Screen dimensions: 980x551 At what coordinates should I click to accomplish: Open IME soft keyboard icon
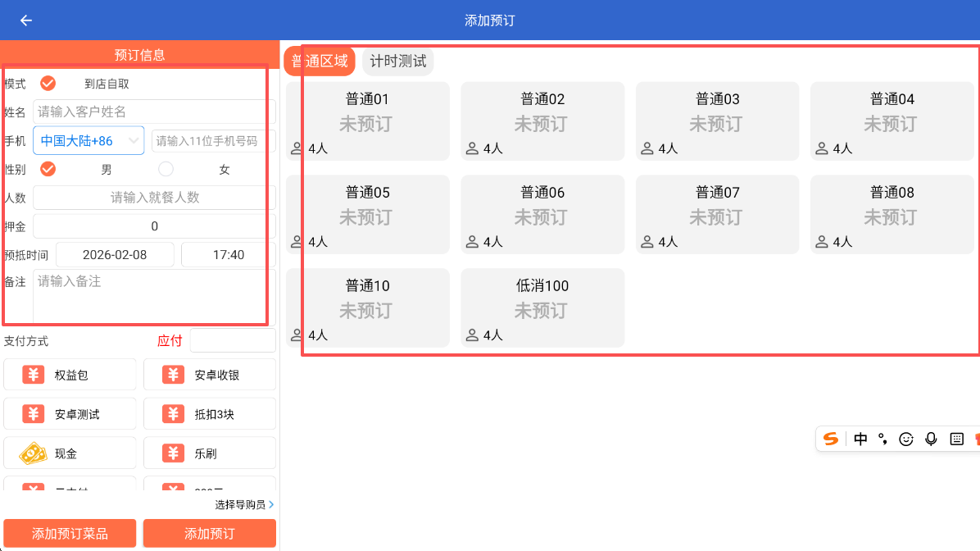(x=956, y=439)
